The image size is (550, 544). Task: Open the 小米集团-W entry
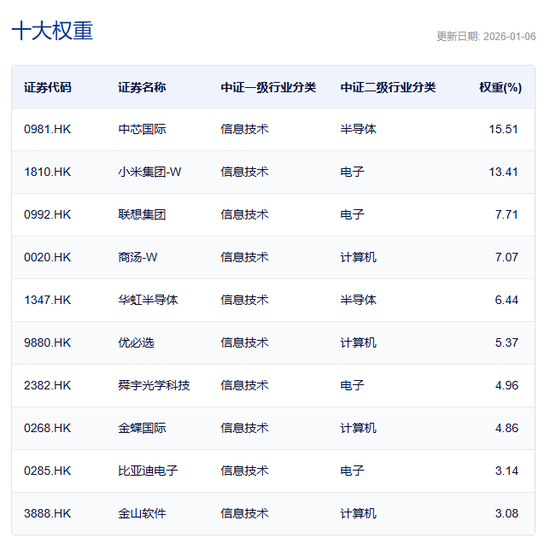pyautogui.click(x=150, y=172)
